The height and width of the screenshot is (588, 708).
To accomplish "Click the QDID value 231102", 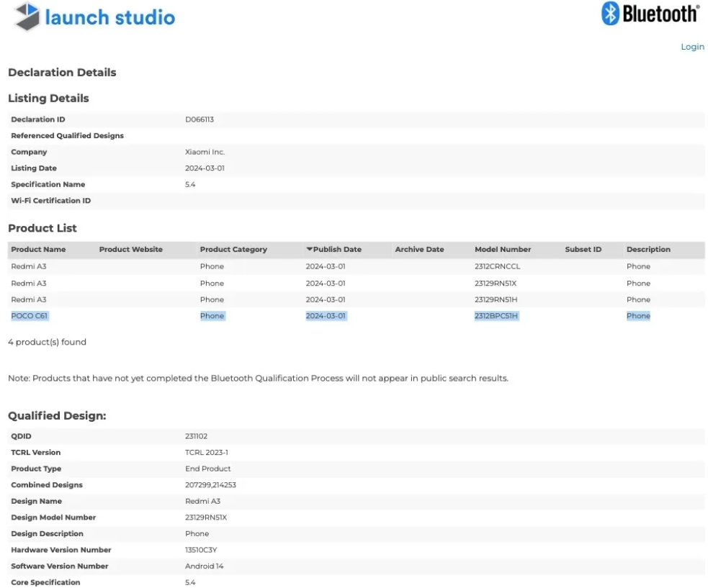I will (196, 436).
